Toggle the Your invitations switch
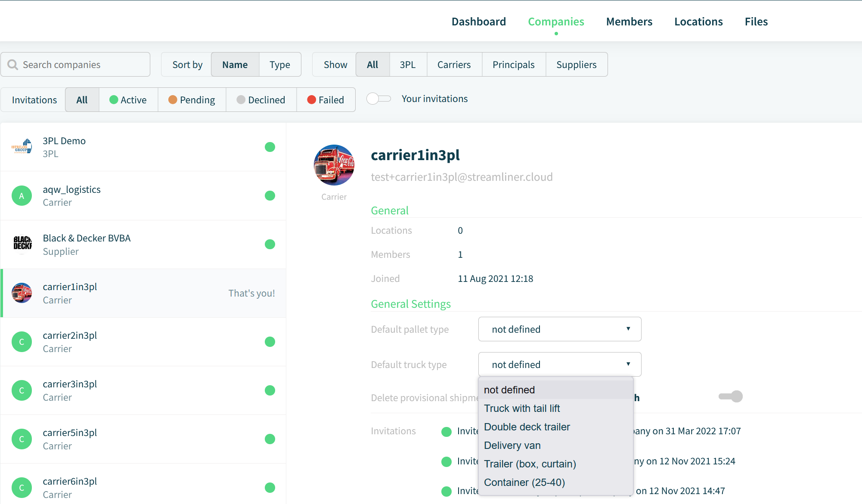 tap(378, 99)
